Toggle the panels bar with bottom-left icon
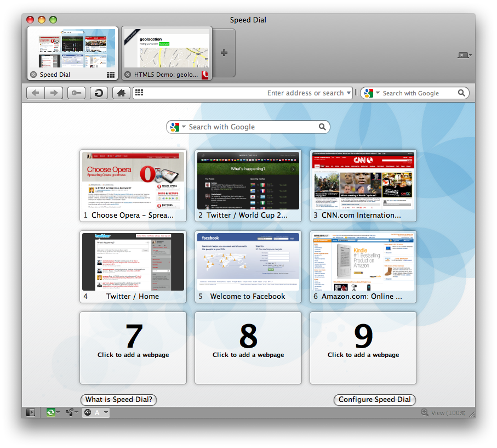The width and height of the screenshot is (497, 448). click(x=31, y=412)
